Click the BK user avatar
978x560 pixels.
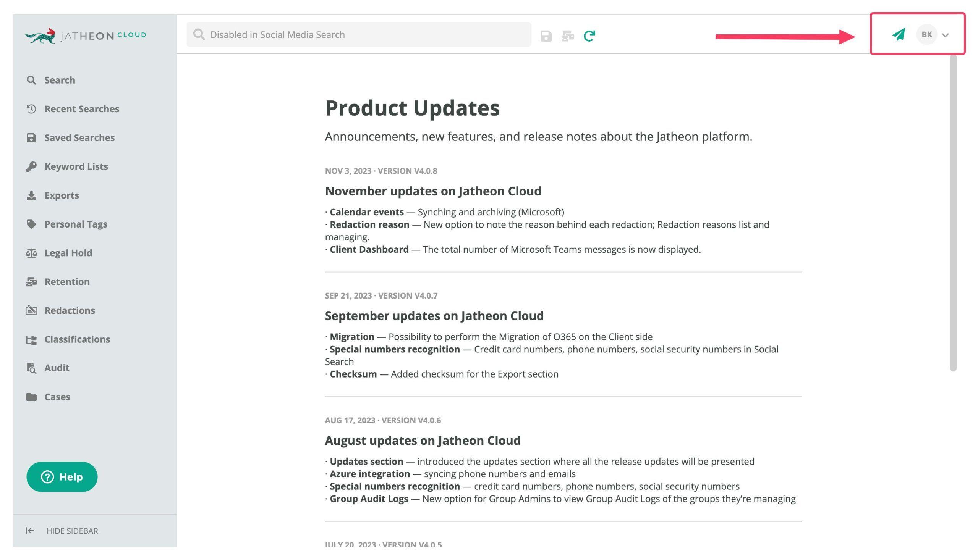pyautogui.click(x=926, y=35)
